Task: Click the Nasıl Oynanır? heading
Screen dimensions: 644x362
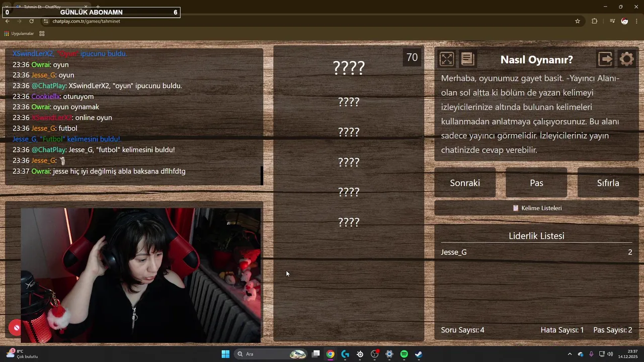Action: (536, 59)
